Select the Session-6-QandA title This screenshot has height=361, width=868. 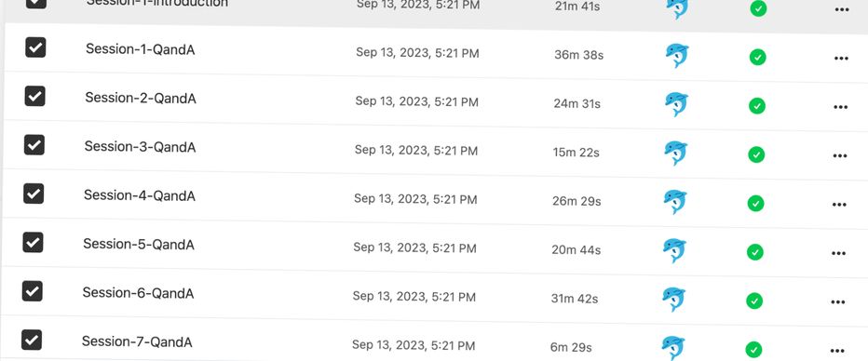point(139,293)
